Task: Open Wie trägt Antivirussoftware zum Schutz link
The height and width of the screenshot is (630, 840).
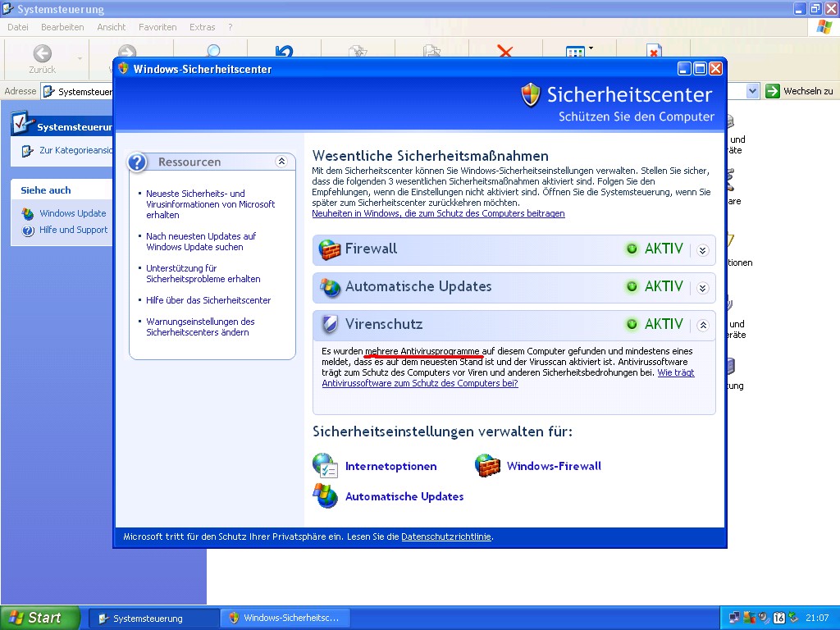Action: [x=419, y=383]
